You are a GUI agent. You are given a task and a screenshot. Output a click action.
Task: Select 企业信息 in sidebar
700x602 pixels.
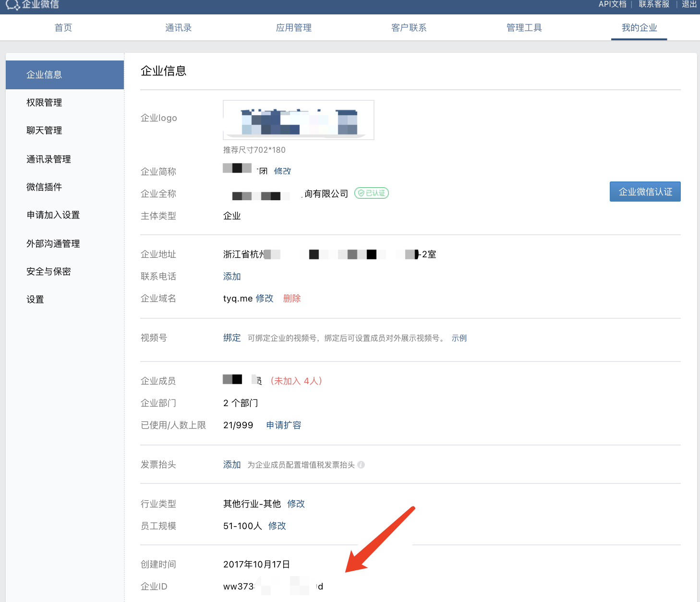point(65,75)
